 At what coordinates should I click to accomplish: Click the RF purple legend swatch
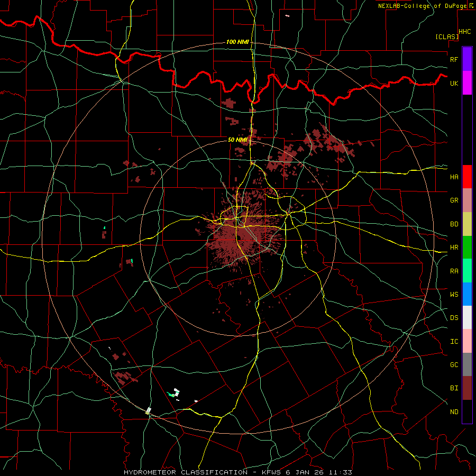click(467, 59)
